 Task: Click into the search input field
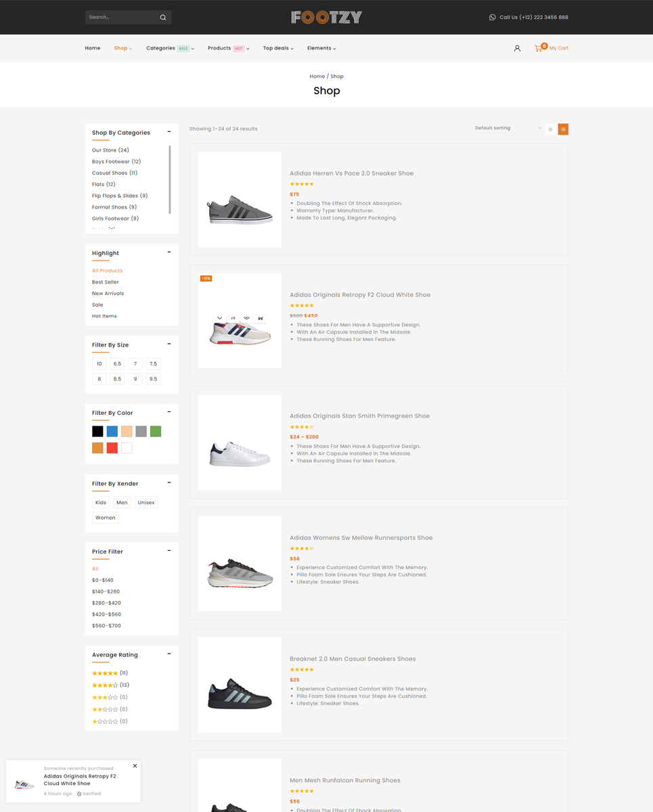click(122, 18)
